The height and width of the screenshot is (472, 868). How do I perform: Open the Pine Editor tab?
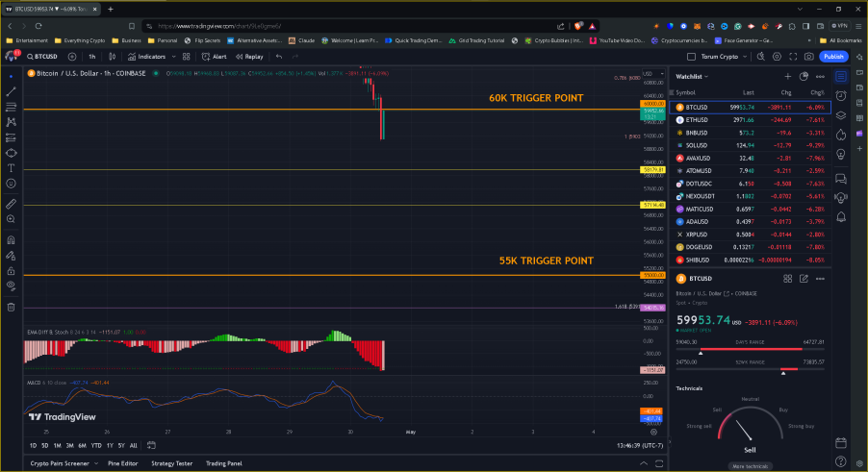tap(123, 463)
